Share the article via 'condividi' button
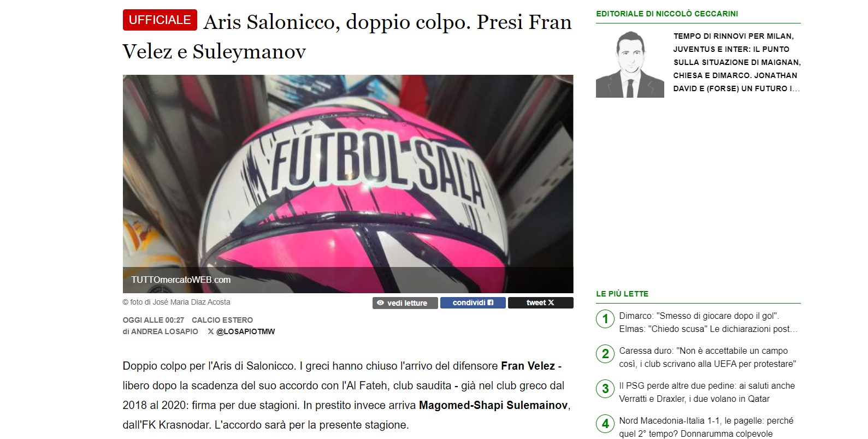868x439 pixels. click(x=473, y=302)
